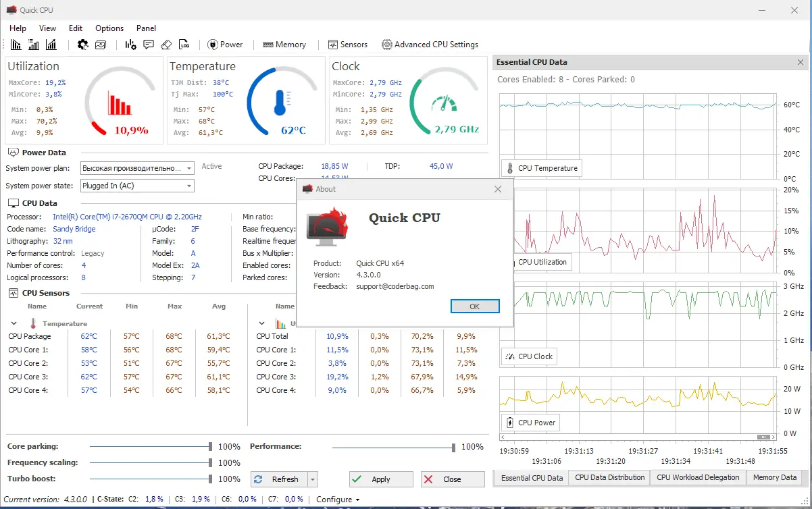Click the Apply button
The width and height of the screenshot is (812, 509).
click(x=381, y=479)
